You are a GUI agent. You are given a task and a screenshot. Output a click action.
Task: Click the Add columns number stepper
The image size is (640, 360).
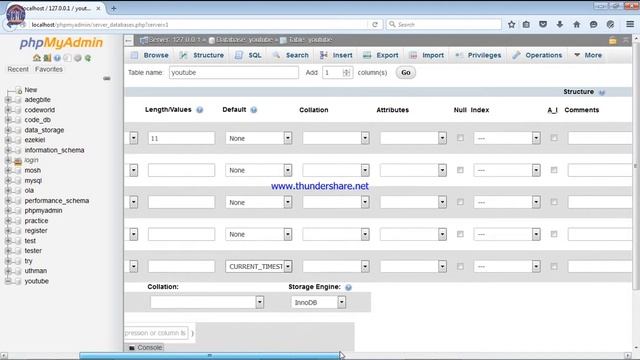pos(347,73)
